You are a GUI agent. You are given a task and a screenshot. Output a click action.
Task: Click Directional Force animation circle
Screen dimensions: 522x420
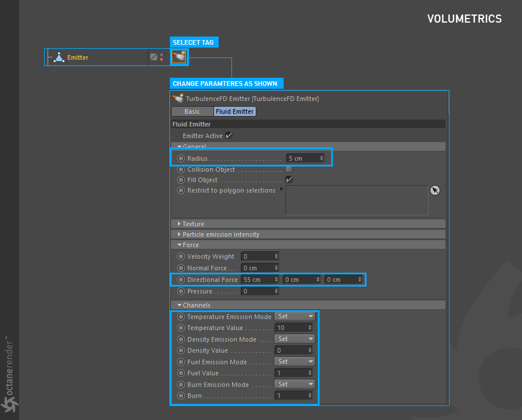click(x=181, y=280)
